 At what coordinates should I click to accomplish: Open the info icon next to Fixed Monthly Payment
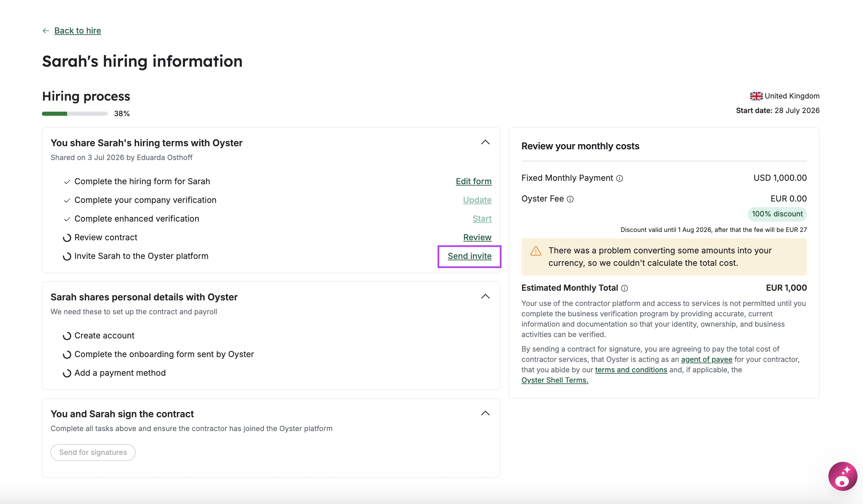[620, 178]
